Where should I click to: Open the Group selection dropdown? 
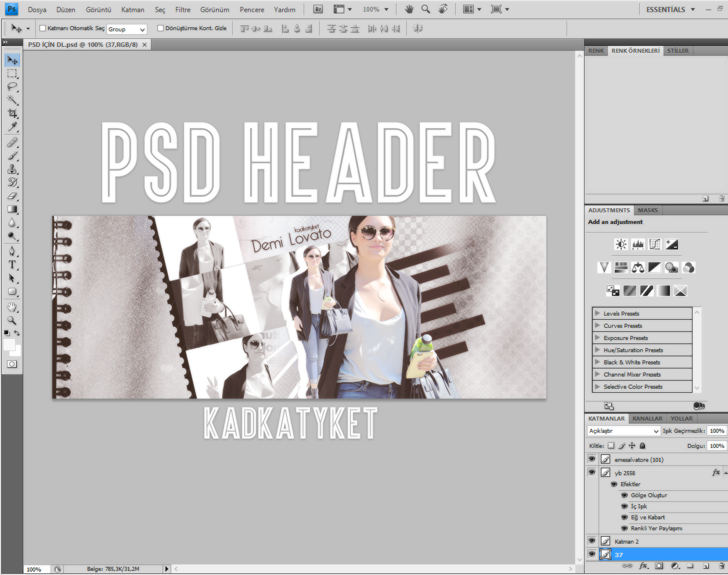click(127, 29)
